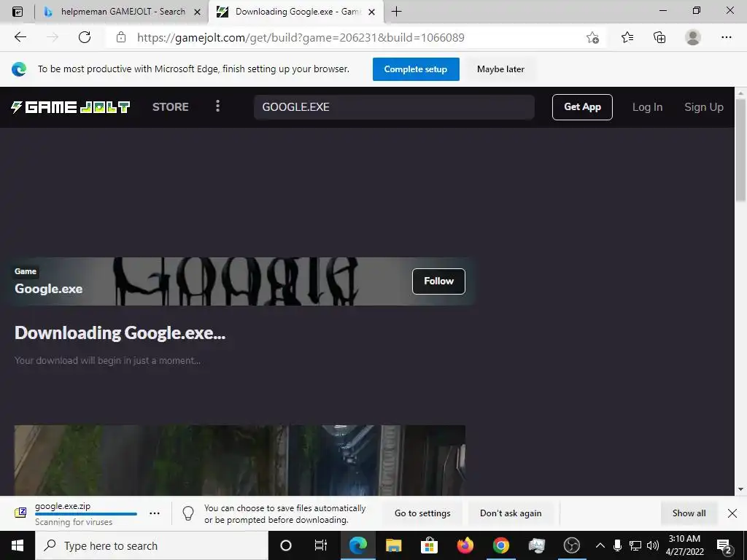
Task: Click the page vertical scrollbar thumb
Action: click(x=740, y=150)
